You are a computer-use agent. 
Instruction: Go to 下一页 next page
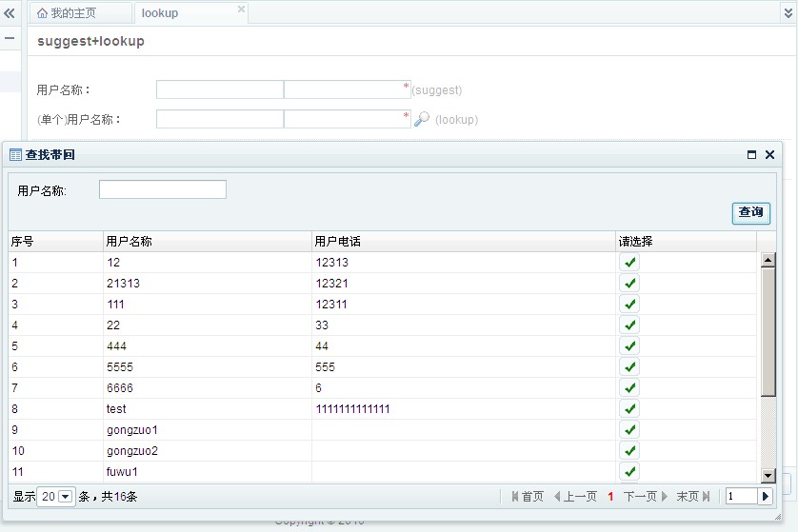(x=646, y=496)
